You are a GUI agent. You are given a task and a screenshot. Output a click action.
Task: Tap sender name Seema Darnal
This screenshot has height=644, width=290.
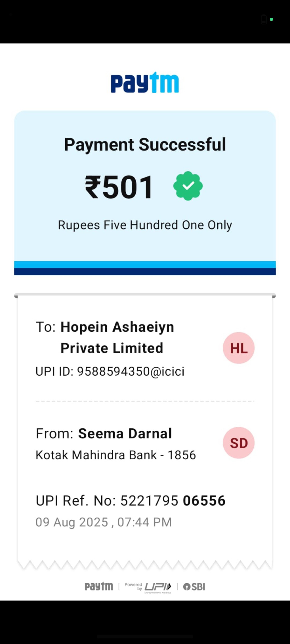125,433
